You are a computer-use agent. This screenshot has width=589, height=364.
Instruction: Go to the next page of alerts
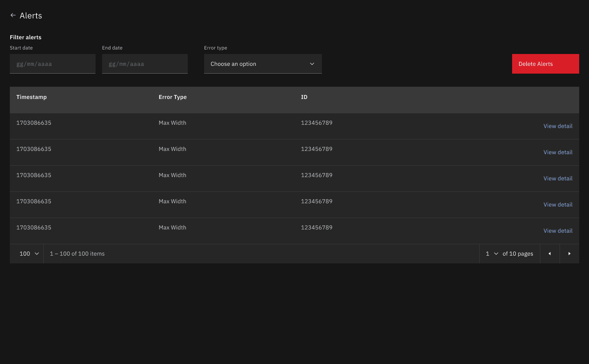tap(569, 254)
